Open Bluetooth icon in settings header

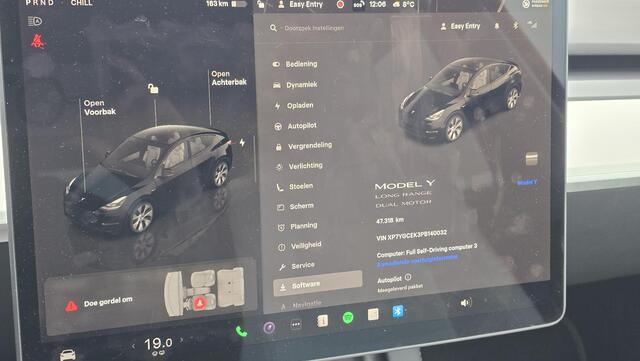pos(516,26)
